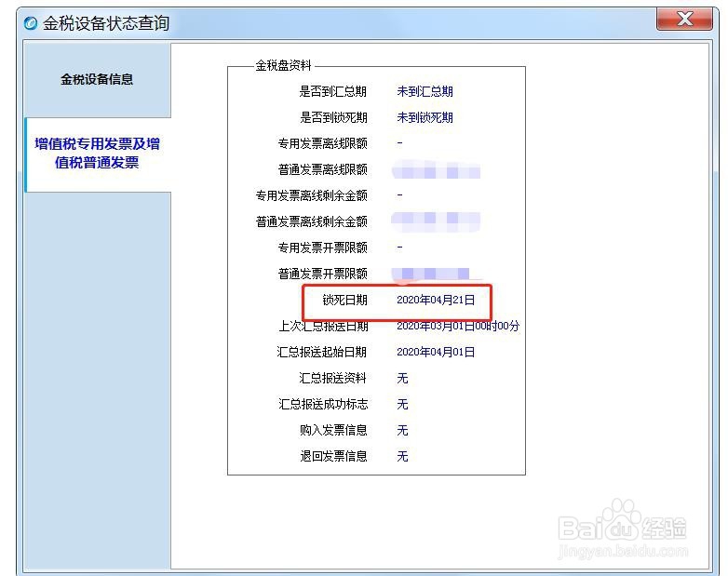Click the 专用发票开票限额 label
The height and width of the screenshot is (576, 728).
pos(322,248)
